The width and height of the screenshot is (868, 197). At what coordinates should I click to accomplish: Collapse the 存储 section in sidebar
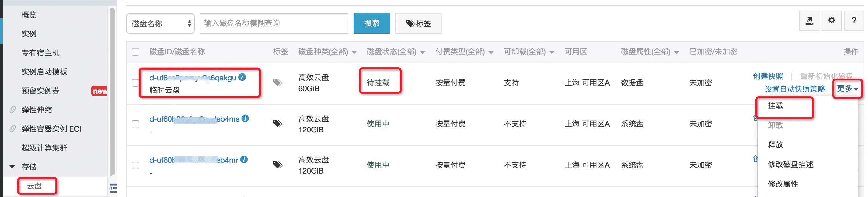pyautogui.click(x=12, y=167)
